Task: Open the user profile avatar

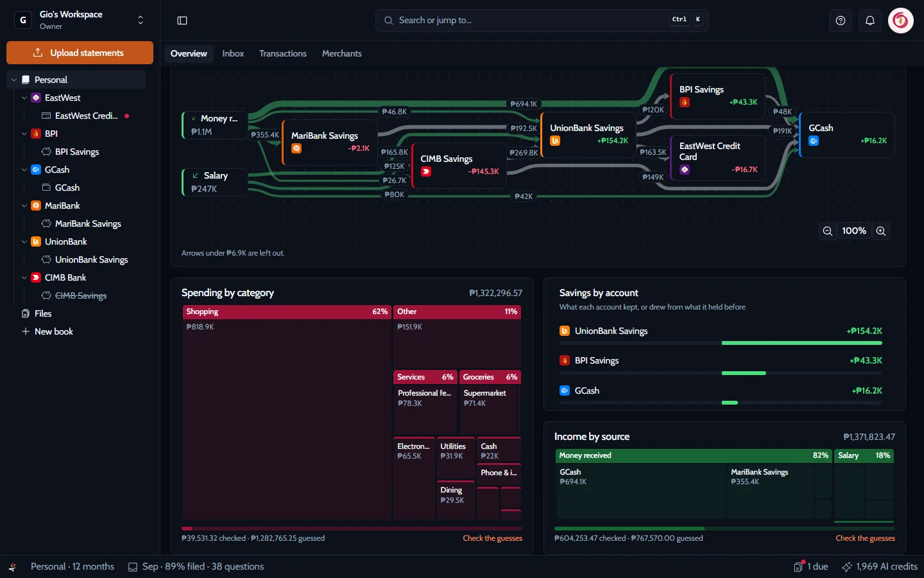Action: point(901,21)
